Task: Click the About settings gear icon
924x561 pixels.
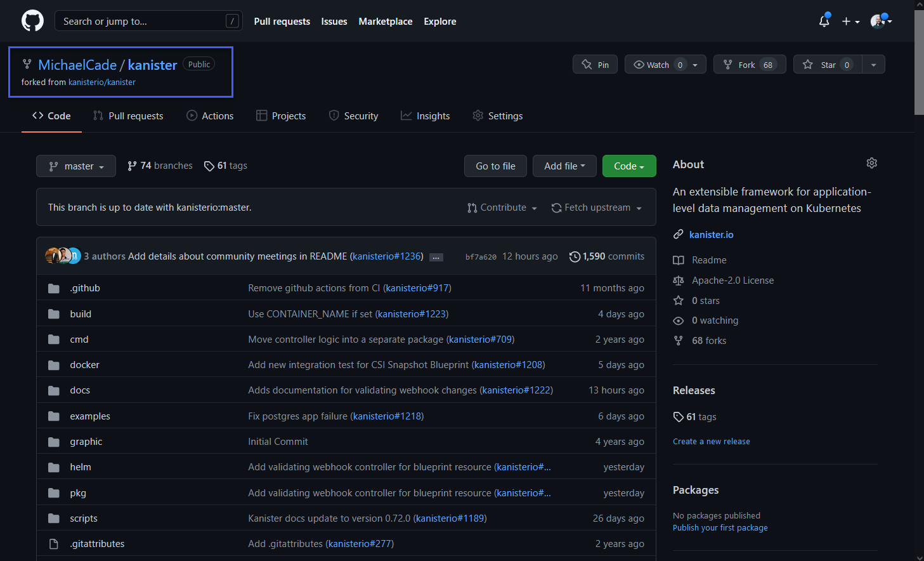Action: [x=871, y=163]
